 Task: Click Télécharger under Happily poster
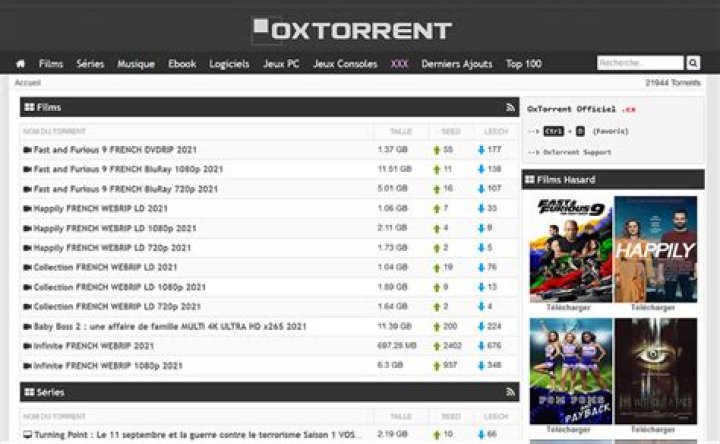tap(653, 307)
